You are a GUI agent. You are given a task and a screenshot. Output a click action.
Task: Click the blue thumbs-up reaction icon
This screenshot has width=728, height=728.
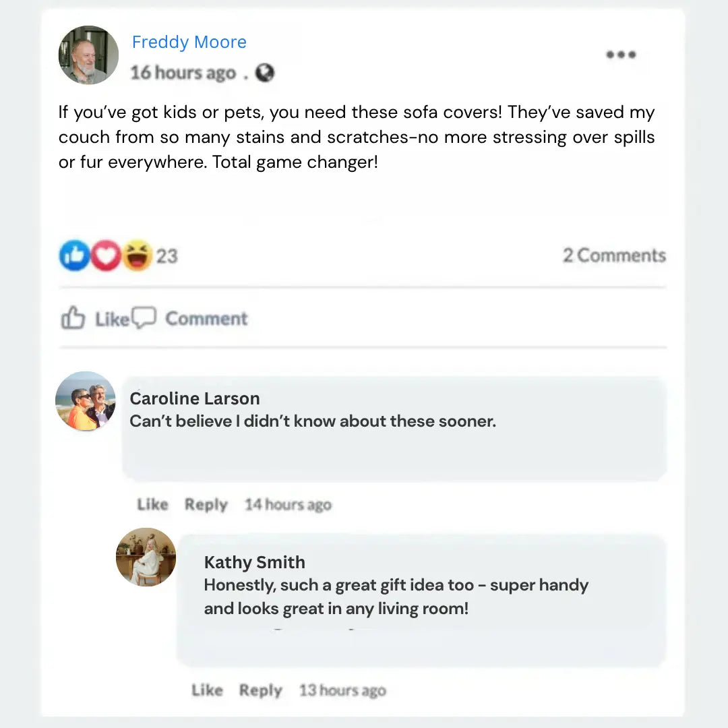click(74, 255)
